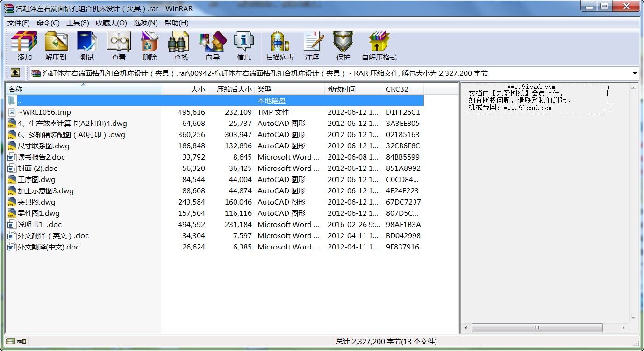Select file 4、生产效率计算卡(A2打印)4.dwg
The image size is (644, 351).
pyautogui.click(x=72, y=124)
